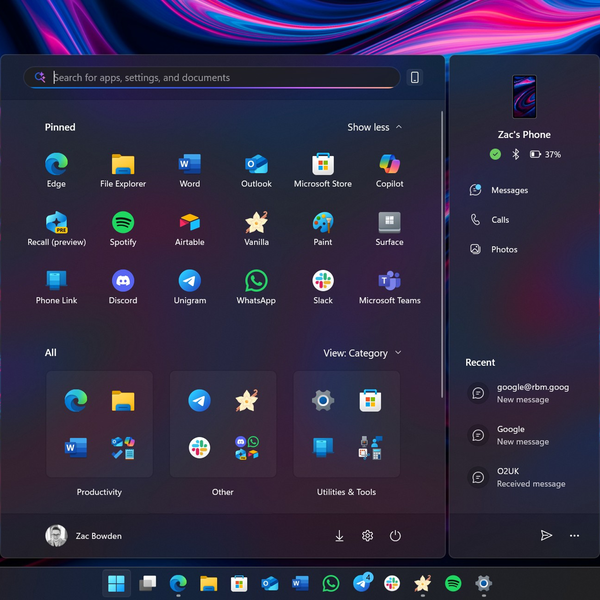Toggle the phone panel button beside search
600x600 pixels.
click(x=415, y=78)
